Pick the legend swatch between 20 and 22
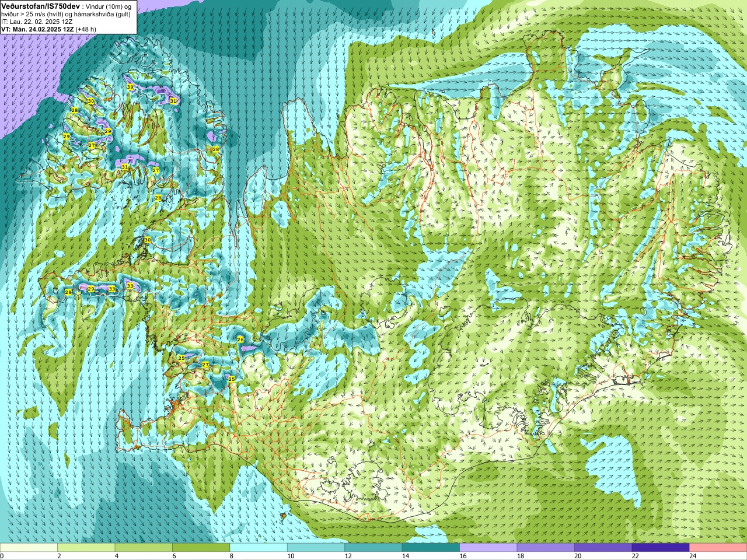 pos(603,548)
